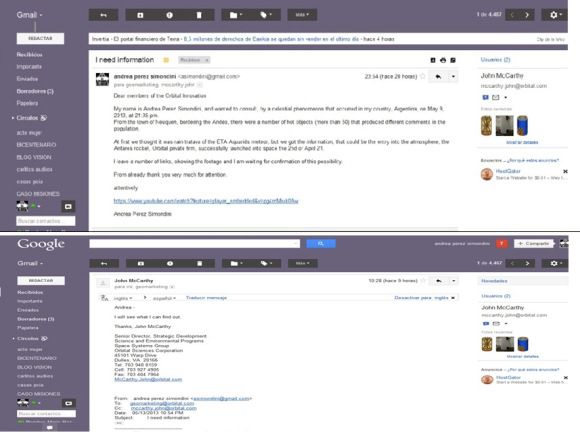
Task: Open the "inglés" source language dropdown
Action: (x=123, y=298)
